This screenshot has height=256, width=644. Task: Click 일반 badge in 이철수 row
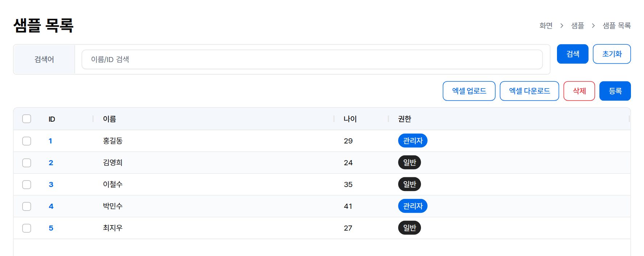[x=409, y=184]
